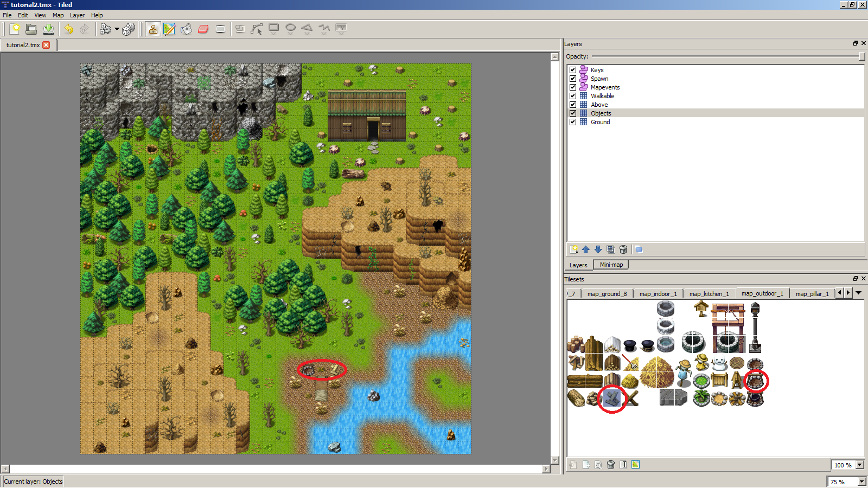This screenshot has height=488, width=868.
Task: Select the scarecrow tile in tileset
Action: coord(684,373)
